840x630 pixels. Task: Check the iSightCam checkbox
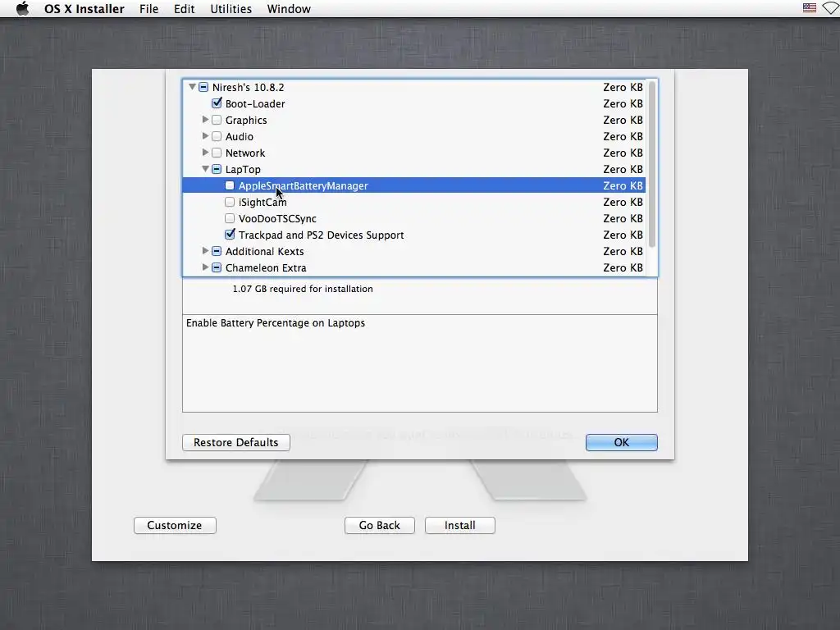click(230, 202)
